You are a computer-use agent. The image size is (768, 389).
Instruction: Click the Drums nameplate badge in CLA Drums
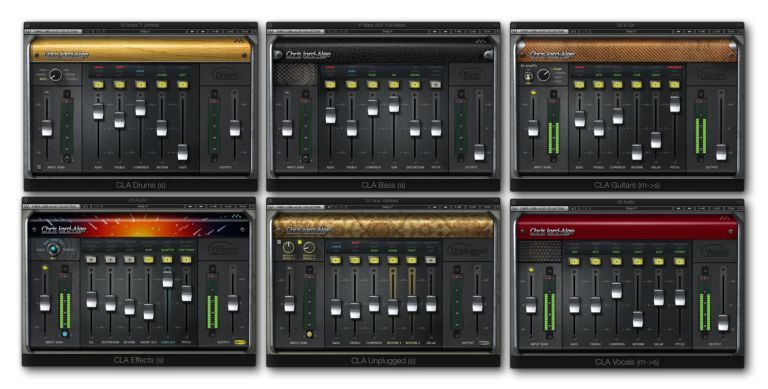[x=226, y=75]
